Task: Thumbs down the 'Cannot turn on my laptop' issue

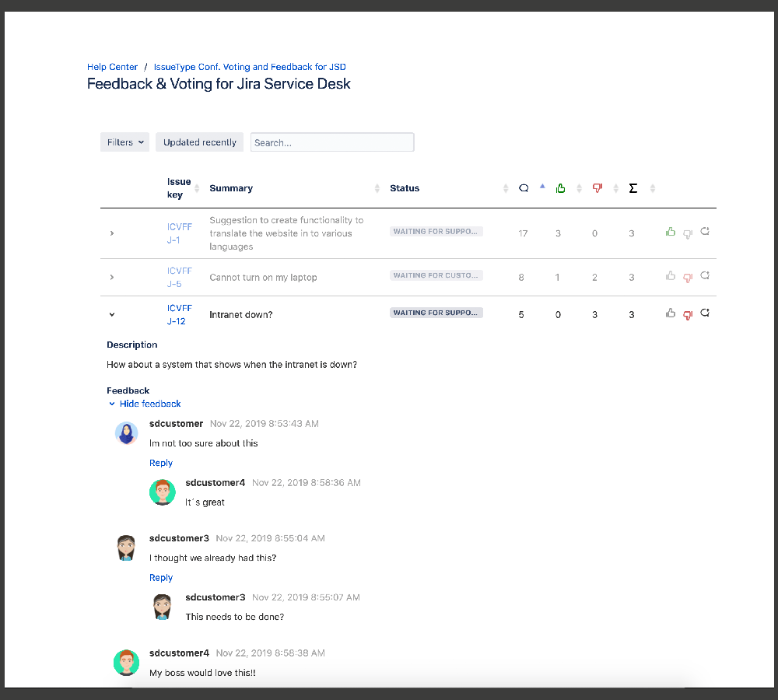Action: point(688,278)
